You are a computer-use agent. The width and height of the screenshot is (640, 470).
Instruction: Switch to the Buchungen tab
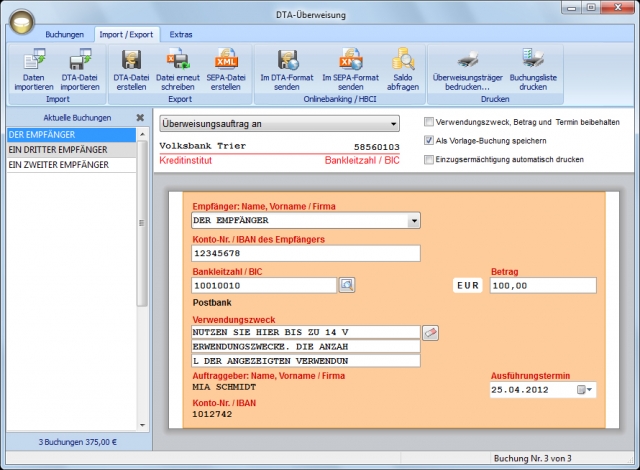(x=64, y=34)
